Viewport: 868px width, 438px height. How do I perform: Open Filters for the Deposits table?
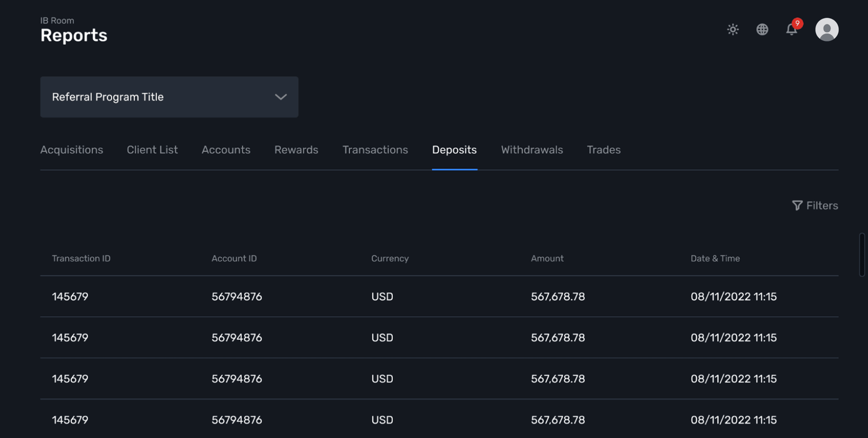pos(815,205)
